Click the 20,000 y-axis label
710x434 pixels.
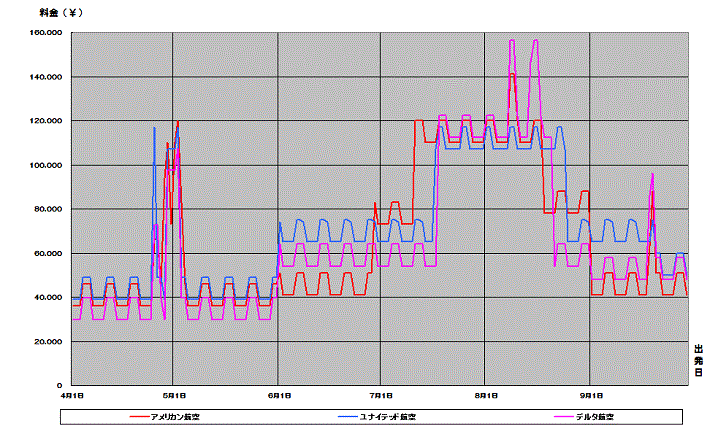coord(48,342)
